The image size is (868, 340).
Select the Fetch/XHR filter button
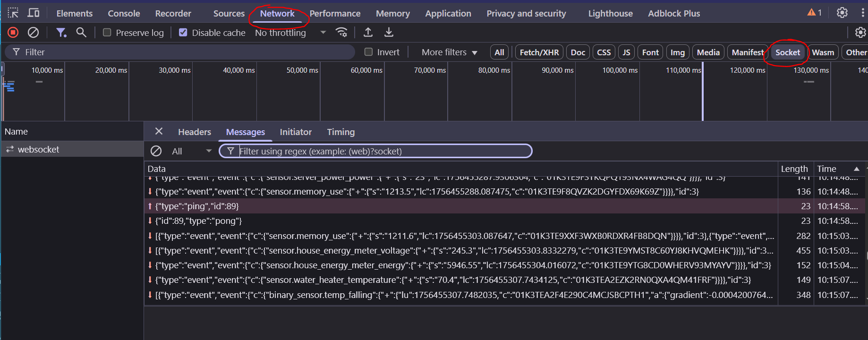click(x=539, y=52)
